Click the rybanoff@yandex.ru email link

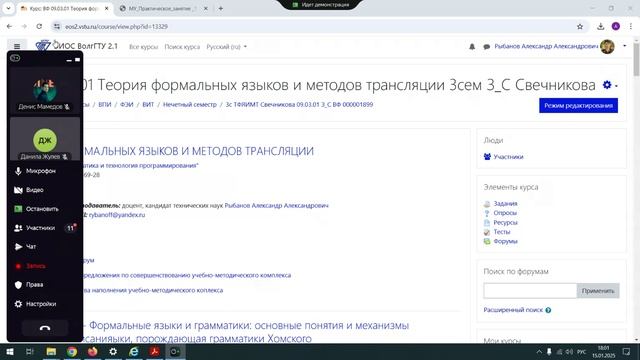point(117,215)
